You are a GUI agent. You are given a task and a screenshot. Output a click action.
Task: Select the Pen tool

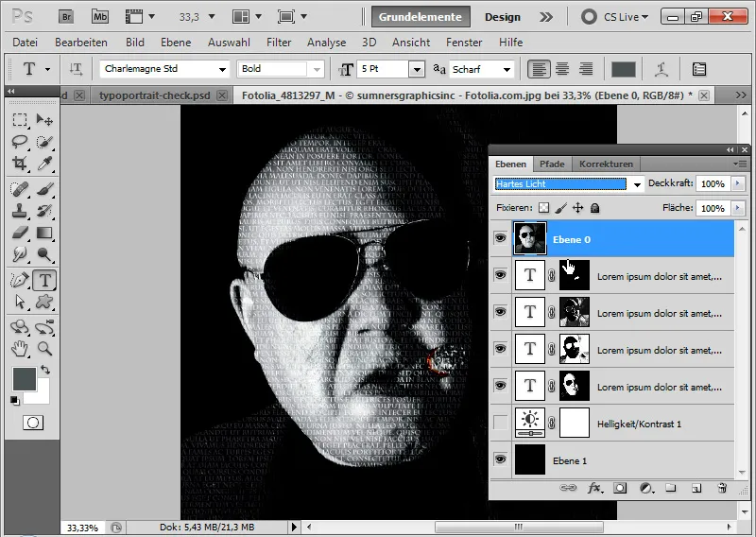(20, 280)
